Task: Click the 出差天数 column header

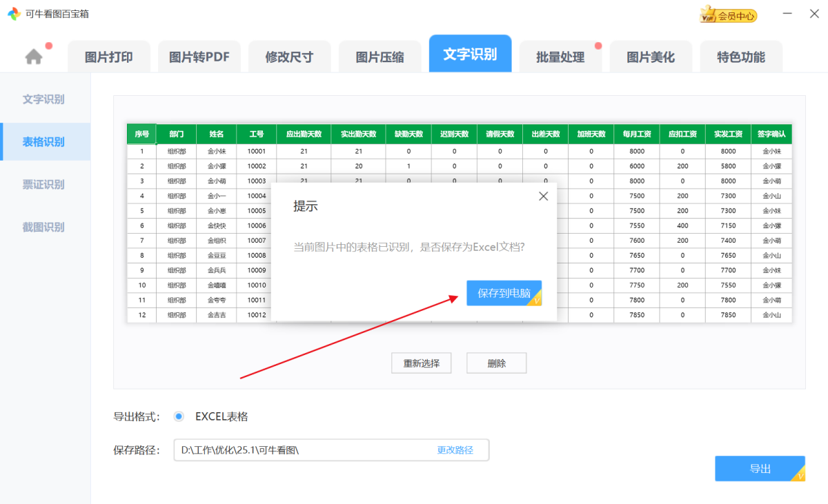Action: [545, 134]
